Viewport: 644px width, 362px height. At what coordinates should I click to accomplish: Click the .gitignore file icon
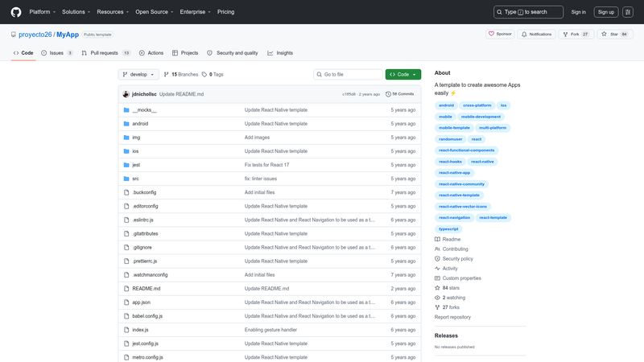tap(126, 248)
